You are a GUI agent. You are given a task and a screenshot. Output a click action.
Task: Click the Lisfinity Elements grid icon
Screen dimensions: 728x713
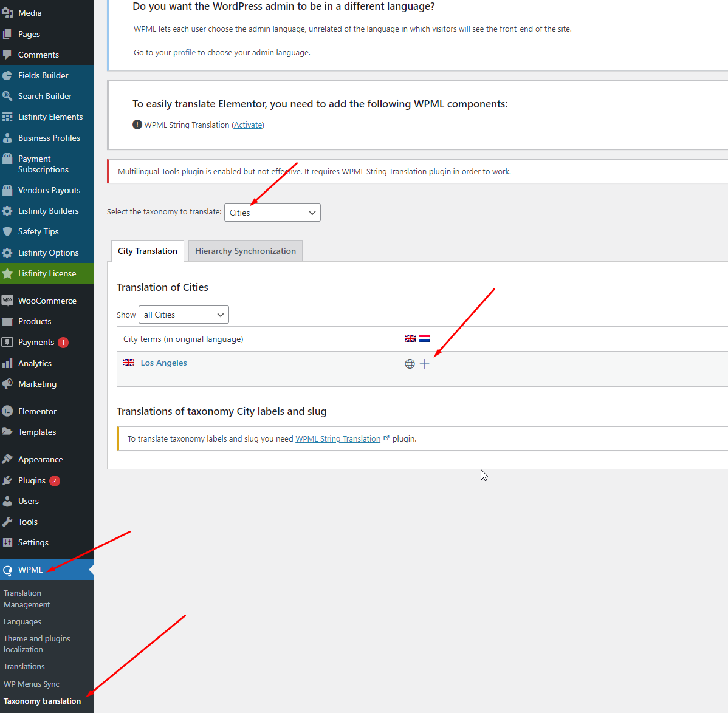click(x=7, y=117)
